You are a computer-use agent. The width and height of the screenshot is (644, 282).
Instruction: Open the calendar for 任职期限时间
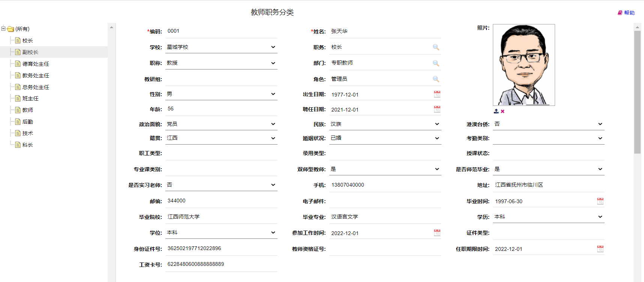coord(600,249)
